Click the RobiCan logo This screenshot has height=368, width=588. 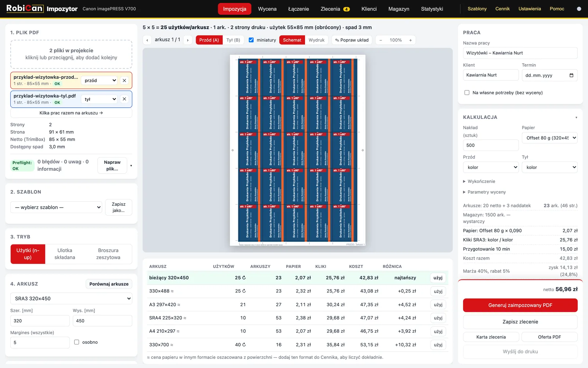(x=24, y=8)
